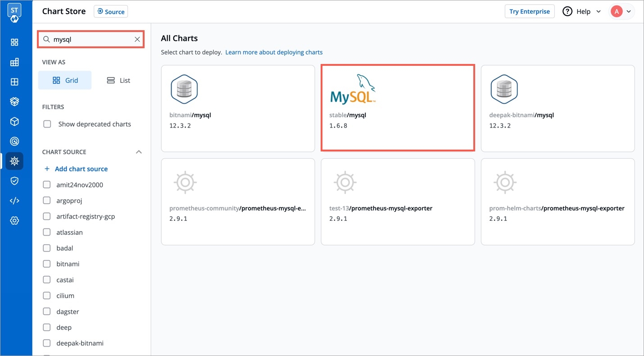The image size is (644, 356).
Task: Click the cube icon in sidebar
Action: (x=14, y=122)
